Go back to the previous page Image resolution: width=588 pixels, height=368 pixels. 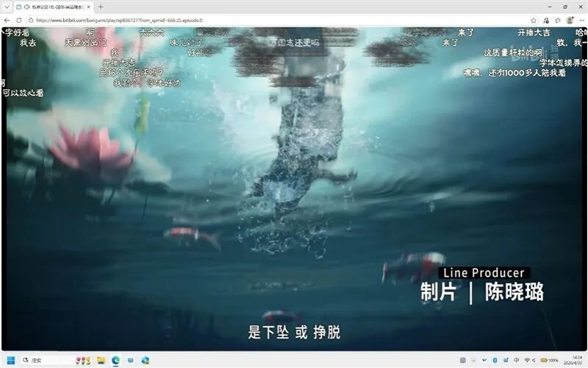click(x=7, y=21)
